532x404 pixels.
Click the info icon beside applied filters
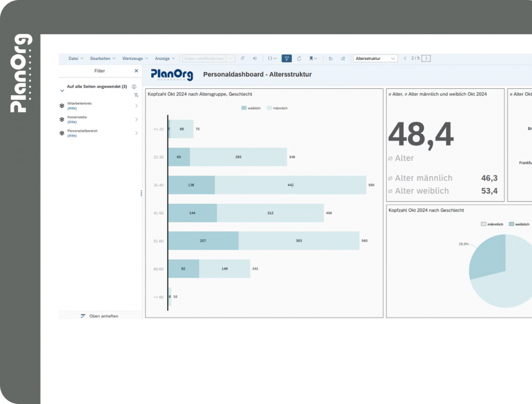134,87
